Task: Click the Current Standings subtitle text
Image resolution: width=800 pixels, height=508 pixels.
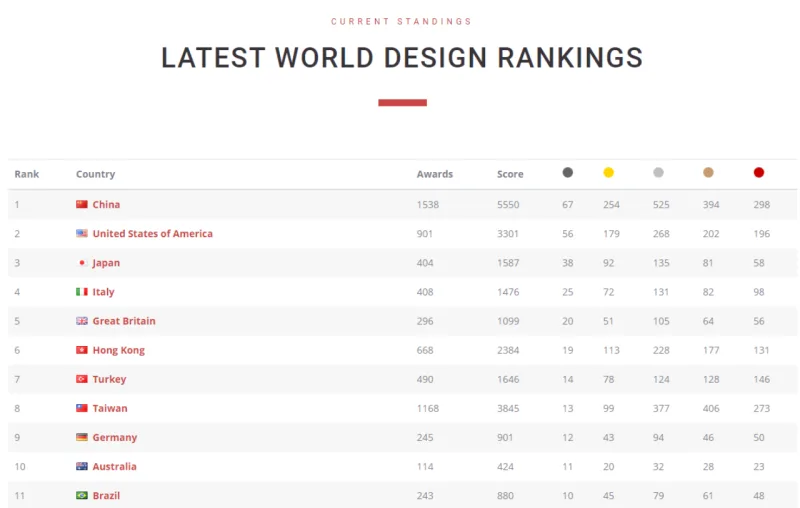Action: [402, 21]
